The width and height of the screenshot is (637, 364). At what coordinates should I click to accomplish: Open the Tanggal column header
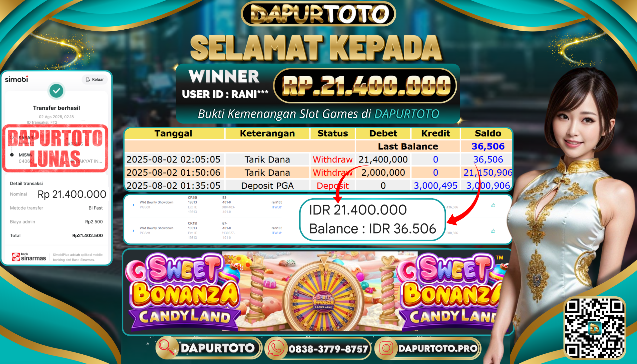point(173,134)
